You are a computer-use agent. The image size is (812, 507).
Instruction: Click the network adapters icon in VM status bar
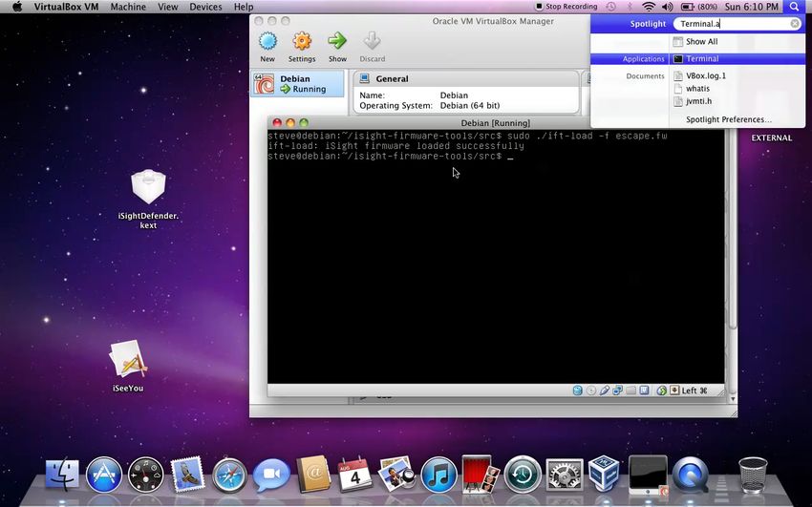[618, 391]
